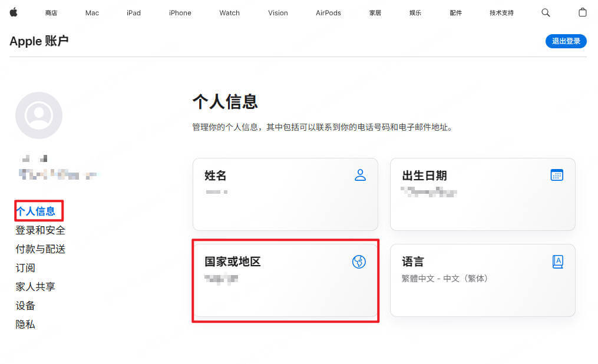Click the 繁體中文 - 中文（繁体） value
This screenshot has height=364, width=598.
pos(445,279)
